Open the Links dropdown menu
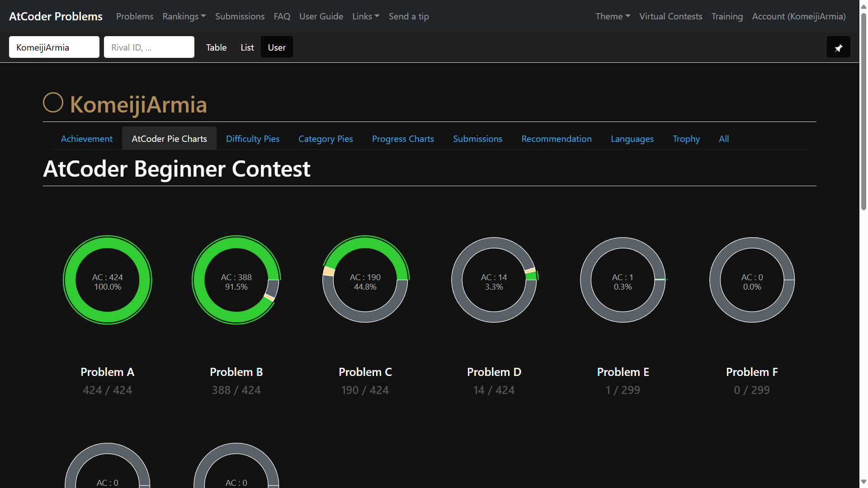 [x=365, y=16]
